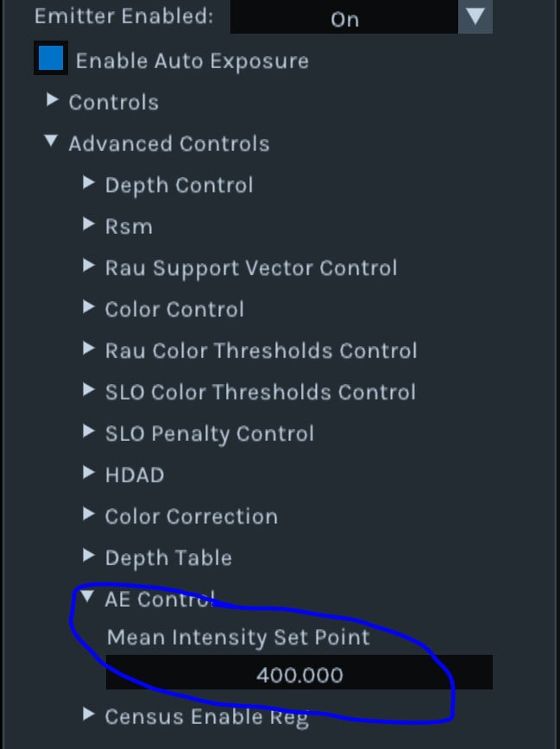
Task: Expand Rau Color Thresholds Control
Action: coord(88,349)
